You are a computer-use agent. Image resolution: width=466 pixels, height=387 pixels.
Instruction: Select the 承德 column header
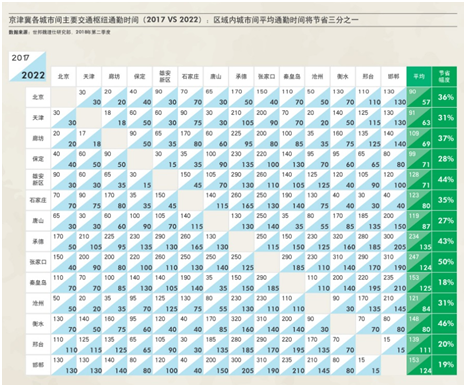pyautogui.click(x=241, y=76)
